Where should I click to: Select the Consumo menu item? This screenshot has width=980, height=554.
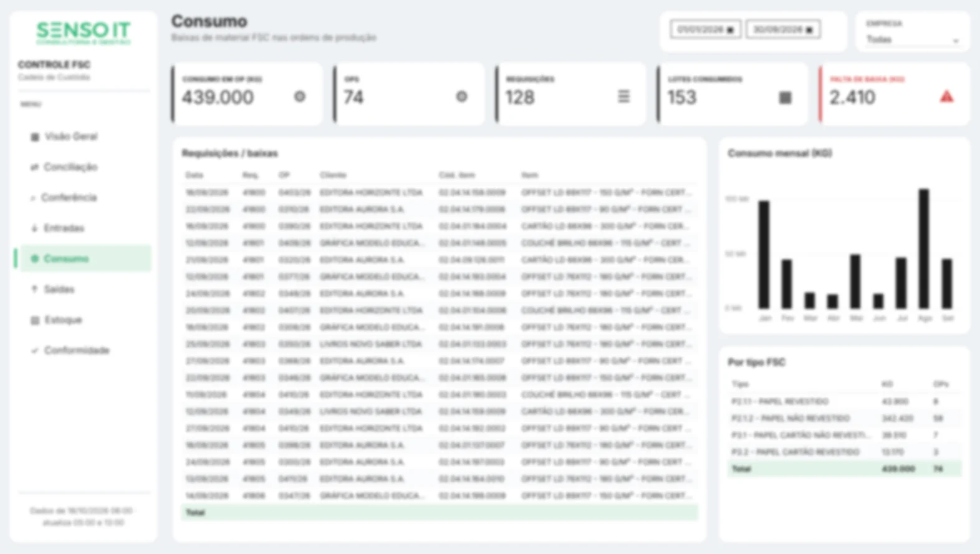[85, 259]
